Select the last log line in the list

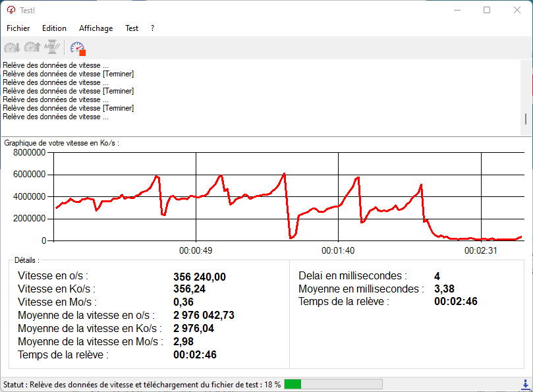(x=55, y=117)
